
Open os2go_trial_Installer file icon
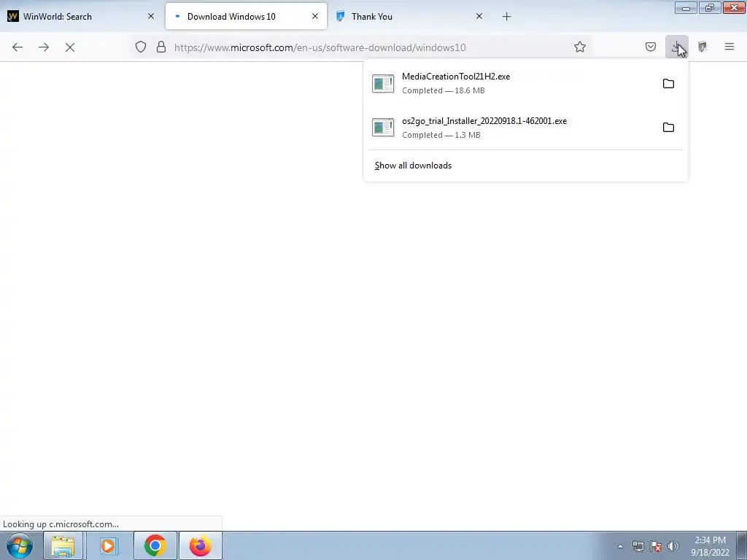point(383,128)
